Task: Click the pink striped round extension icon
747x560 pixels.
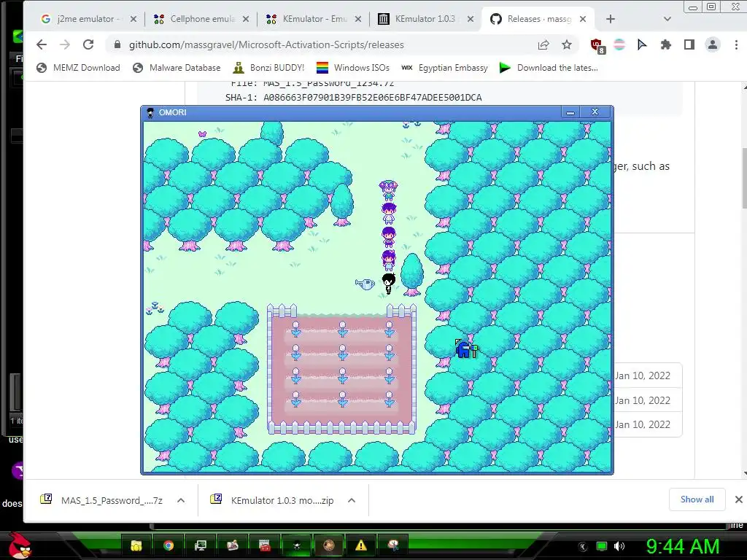Action: pyautogui.click(x=619, y=44)
